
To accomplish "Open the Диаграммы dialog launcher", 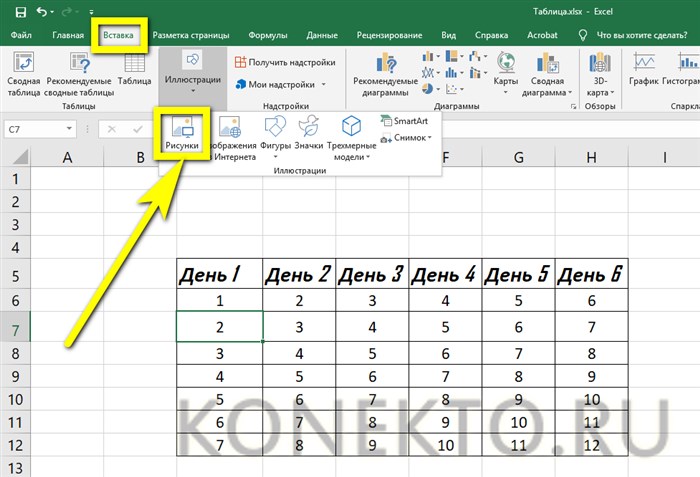I will pos(573,107).
